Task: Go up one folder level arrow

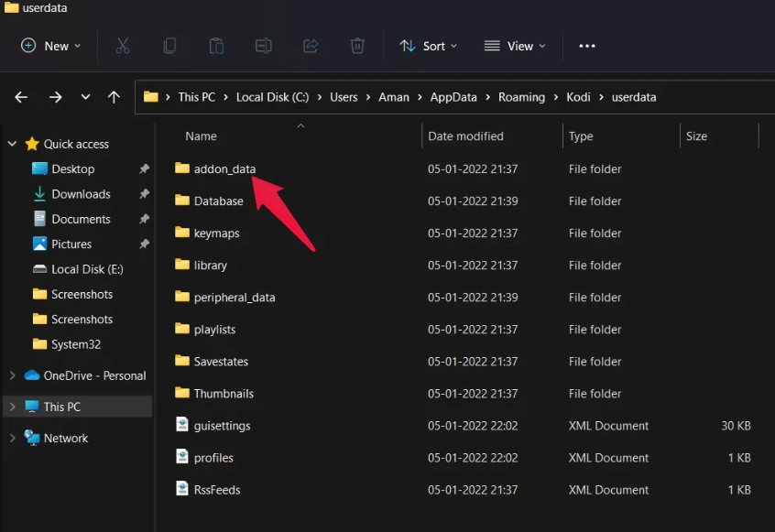Action: click(x=114, y=97)
